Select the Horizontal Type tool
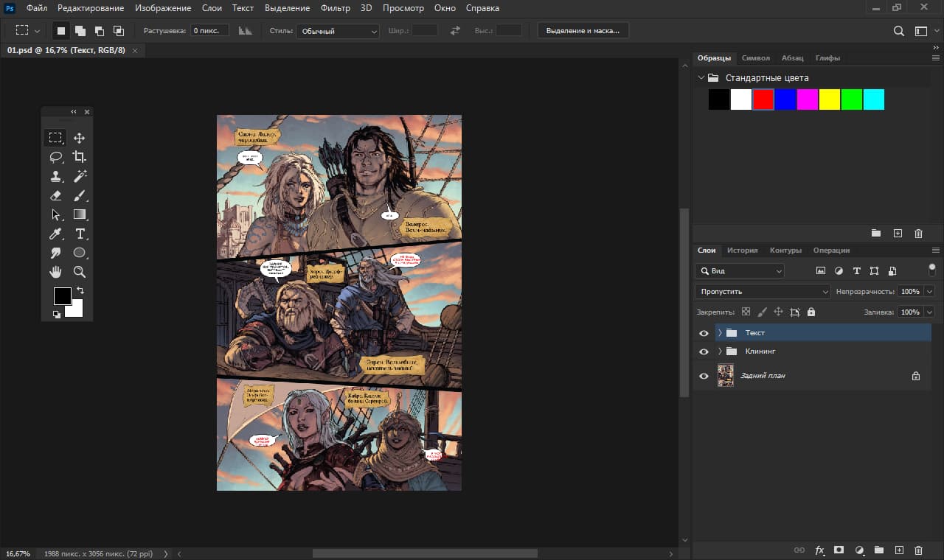The height and width of the screenshot is (560, 944). 80,234
